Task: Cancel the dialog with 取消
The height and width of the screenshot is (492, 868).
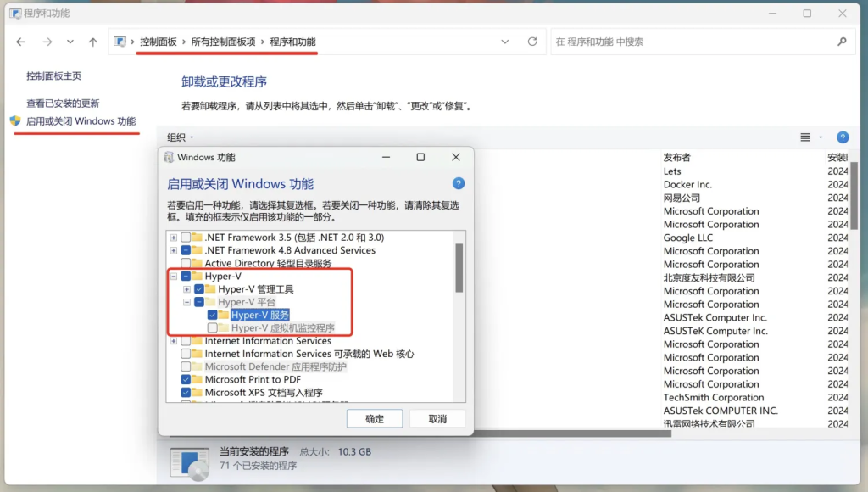Action: (437, 419)
